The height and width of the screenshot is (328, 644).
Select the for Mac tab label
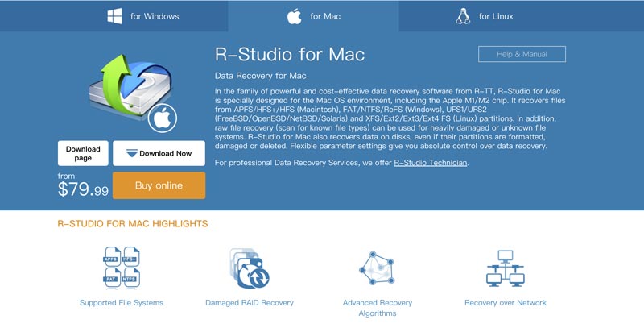coord(325,16)
